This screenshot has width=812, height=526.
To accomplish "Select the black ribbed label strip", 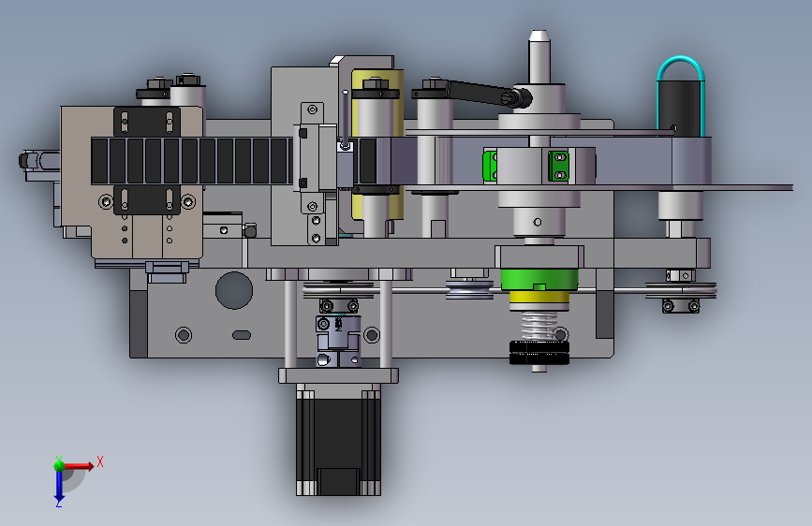I will pyautogui.click(x=192, y=160).
